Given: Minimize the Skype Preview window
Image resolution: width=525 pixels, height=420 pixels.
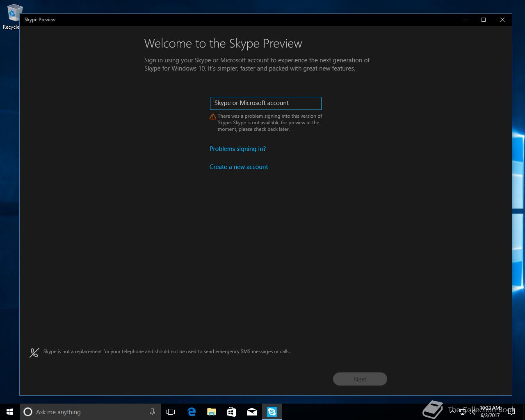Looking at the screenshot, I should (x=465, y=20).
